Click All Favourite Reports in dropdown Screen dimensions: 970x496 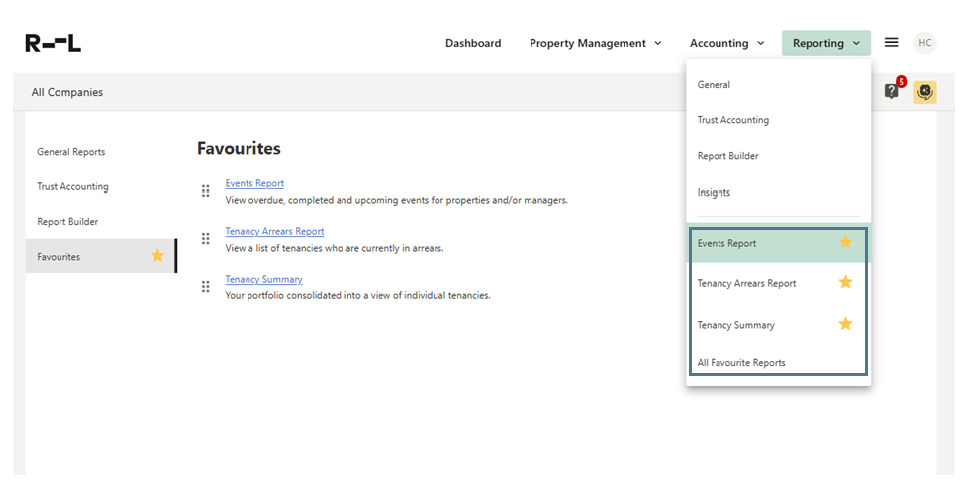741,363
